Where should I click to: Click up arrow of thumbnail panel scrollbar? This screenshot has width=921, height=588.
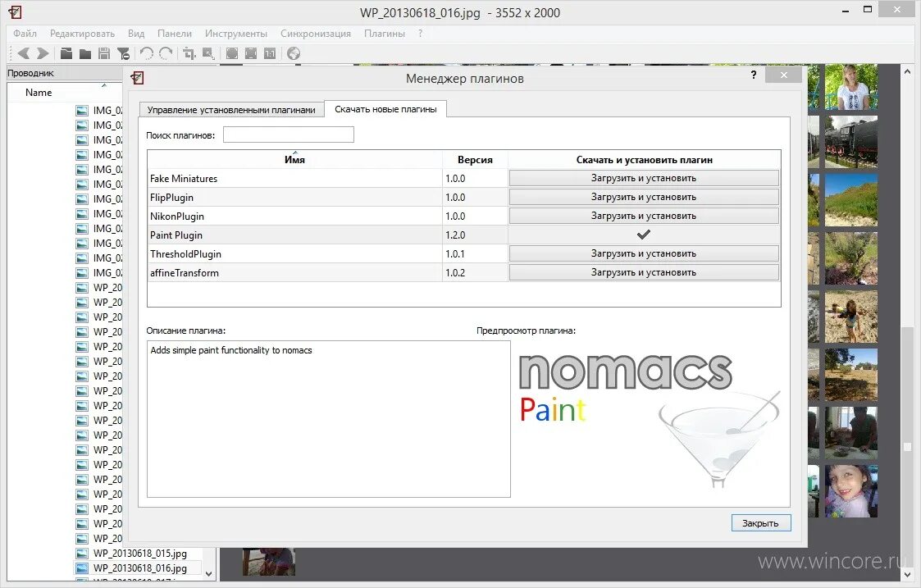(908, 71)
